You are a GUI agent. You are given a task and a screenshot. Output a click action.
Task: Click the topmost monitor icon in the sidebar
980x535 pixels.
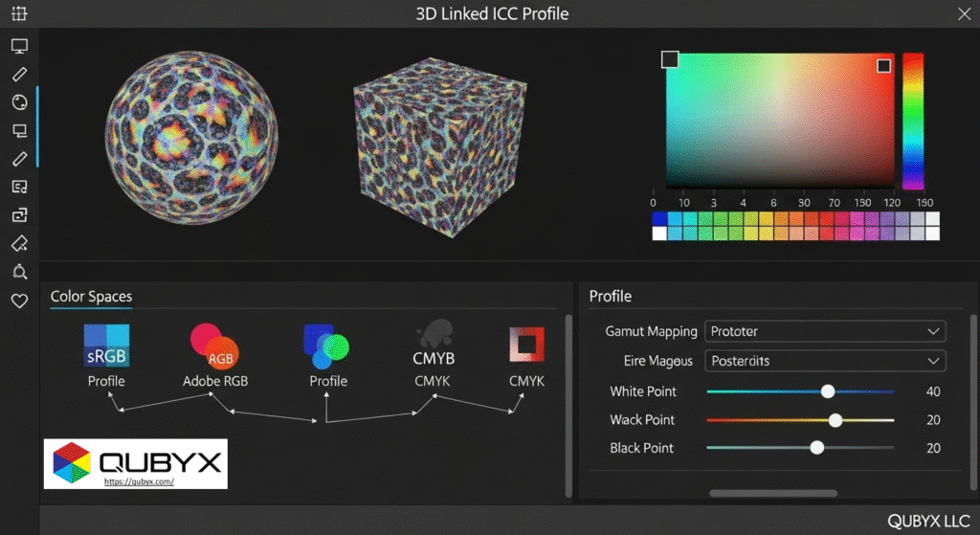coord(19,46)
